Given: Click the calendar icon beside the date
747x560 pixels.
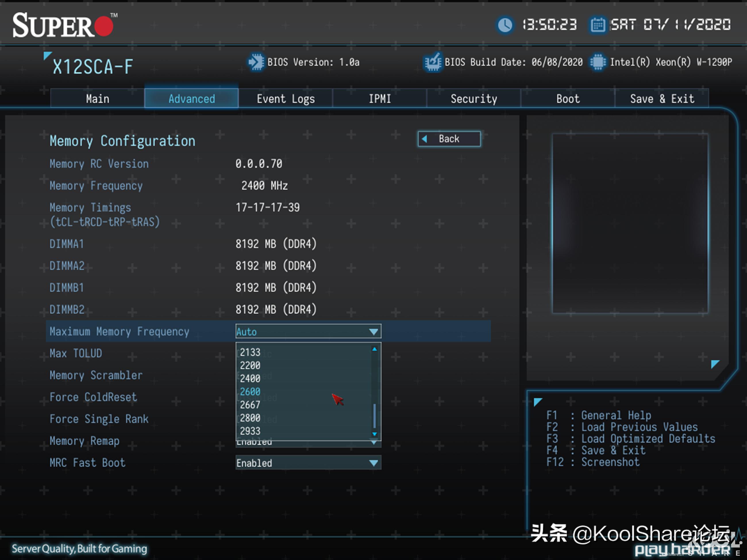Looking at the screenshot, I should 598,25.
